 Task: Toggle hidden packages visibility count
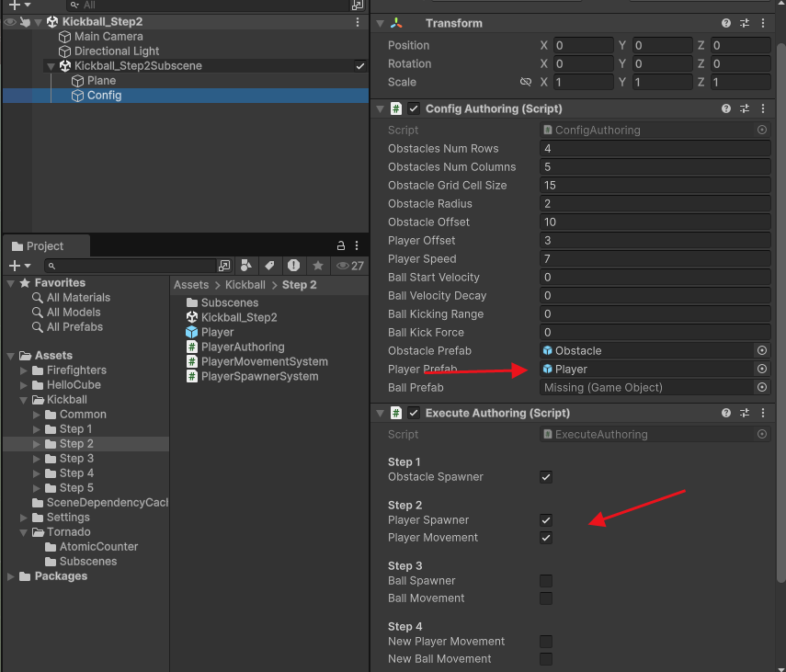[350, 266]
